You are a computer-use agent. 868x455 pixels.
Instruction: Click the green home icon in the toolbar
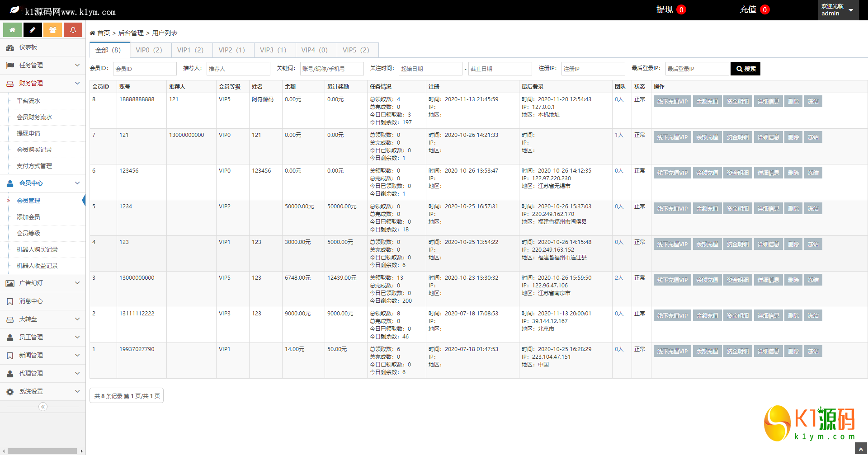coord(12,29)
